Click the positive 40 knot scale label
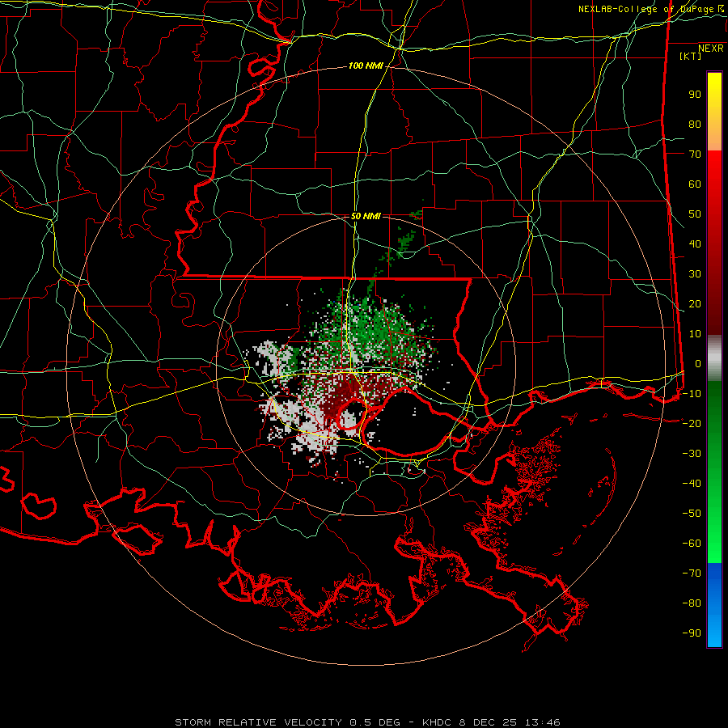Image resolution: width=728 pixels, height=728 pixels. [695, 244]
